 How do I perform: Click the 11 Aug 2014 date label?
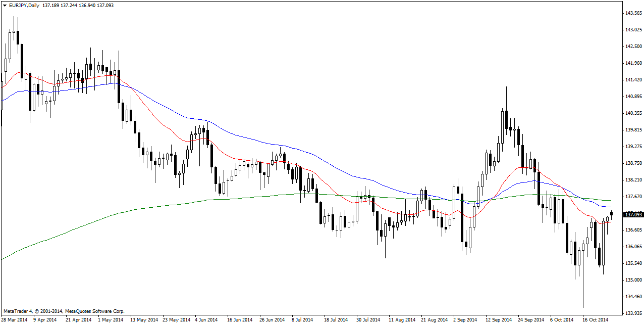coord(402,319)
